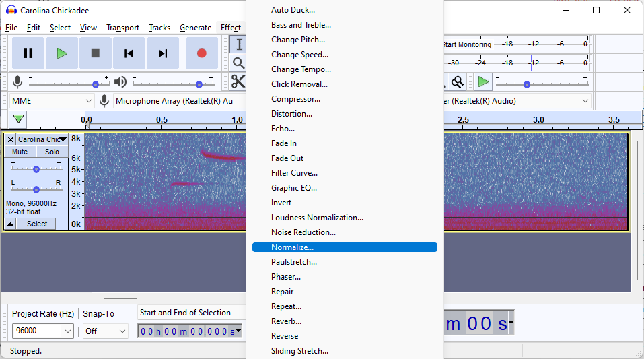Screen dimensions: 644x359
Task: Open the Realtek Audio playback device dropdown
Action: (517, 101)
